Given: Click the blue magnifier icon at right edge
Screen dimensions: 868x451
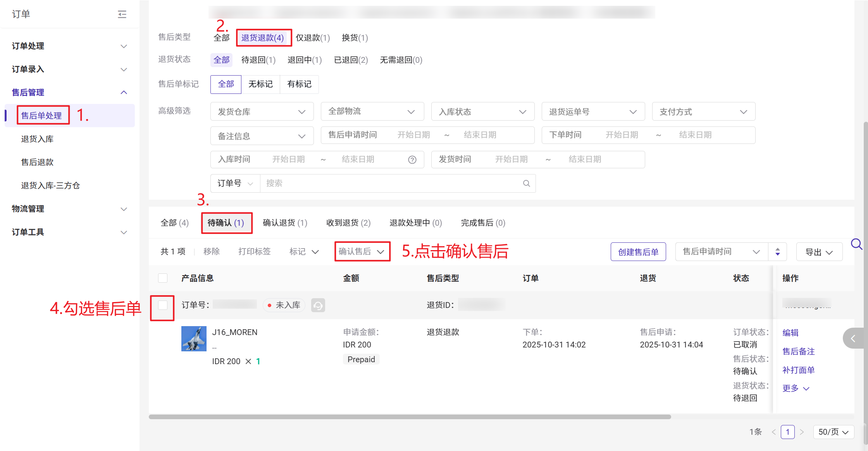Looking at the screenshot, I should pos(856,244).
